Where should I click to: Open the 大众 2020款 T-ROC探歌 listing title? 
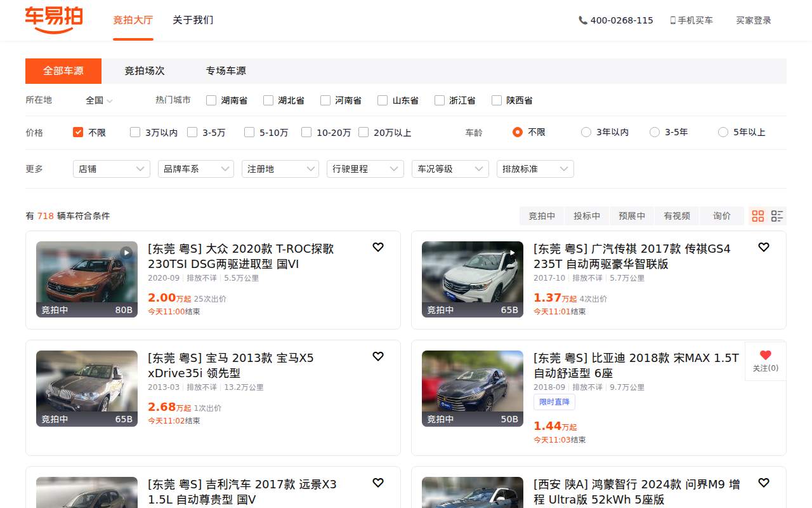241,257
